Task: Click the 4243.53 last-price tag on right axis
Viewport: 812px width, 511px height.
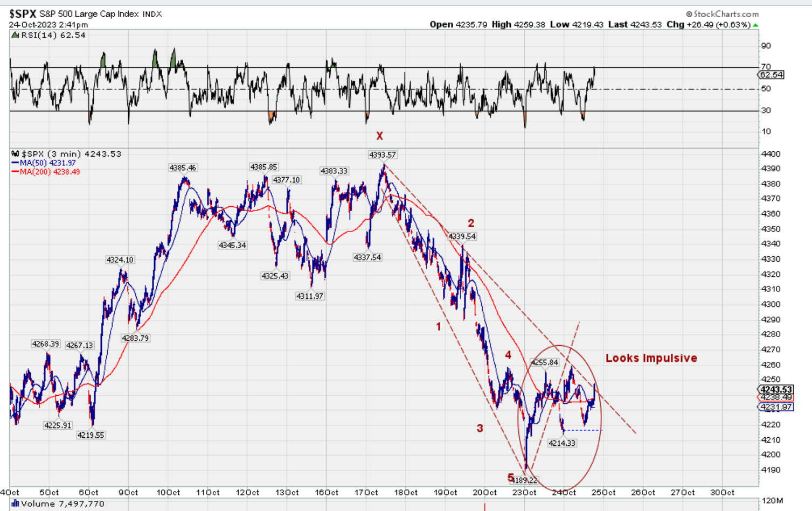Action: coord(776,389)
